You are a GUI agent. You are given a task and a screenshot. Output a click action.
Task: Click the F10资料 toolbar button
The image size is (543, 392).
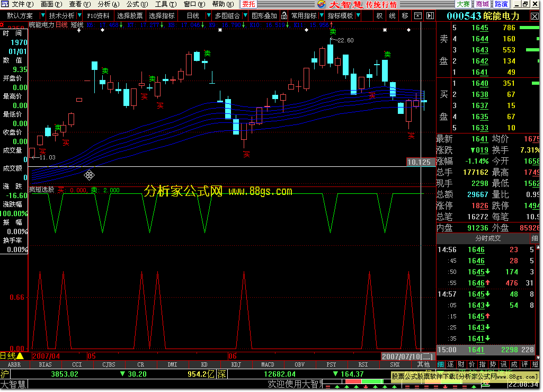click(x=98, y=15)
